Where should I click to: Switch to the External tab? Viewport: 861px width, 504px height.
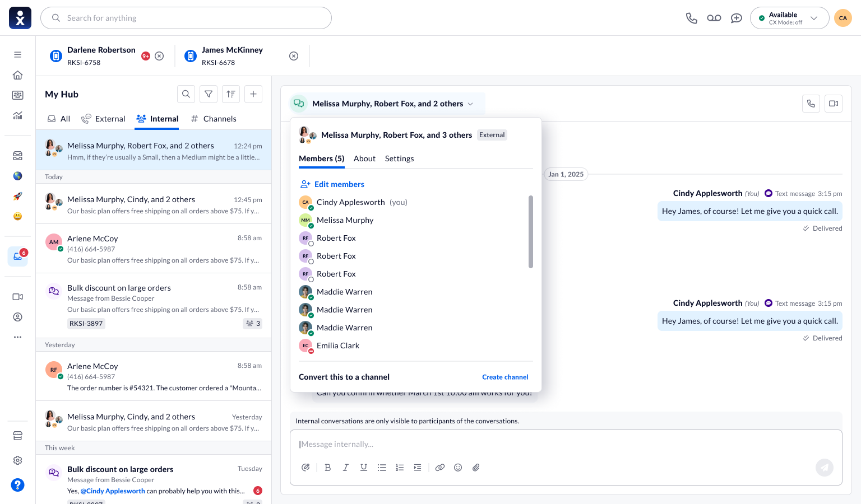pyautogui.click(x=103, y=119)
